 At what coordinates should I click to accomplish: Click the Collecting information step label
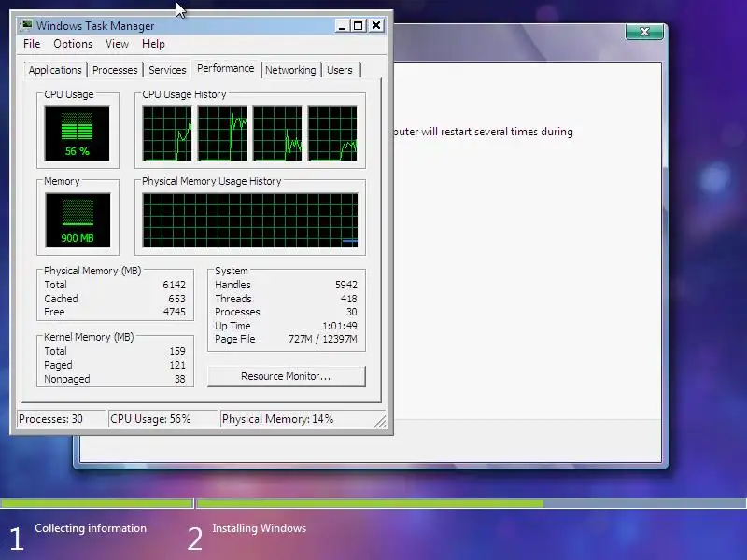click(x=91, y=528)
